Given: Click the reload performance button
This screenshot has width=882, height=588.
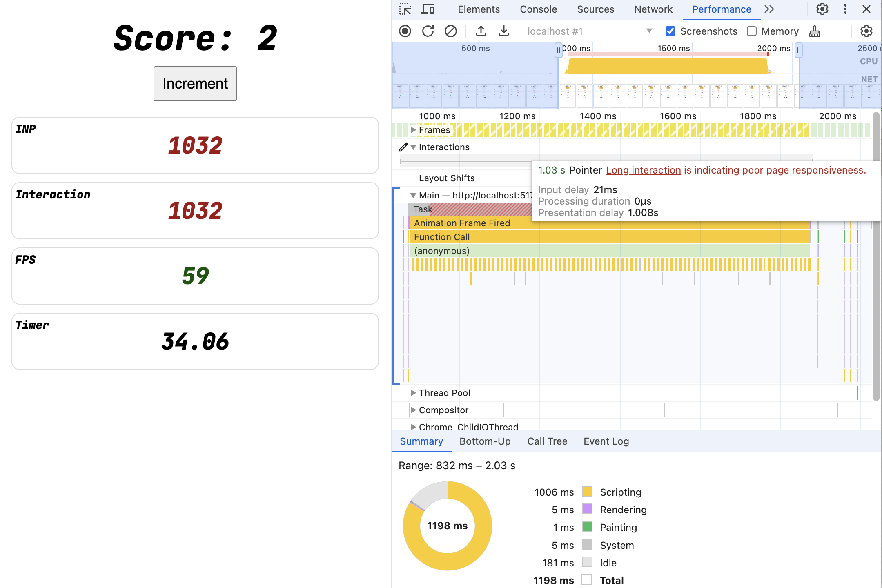Looking at the screenshot, I should [x=427, y=30].
